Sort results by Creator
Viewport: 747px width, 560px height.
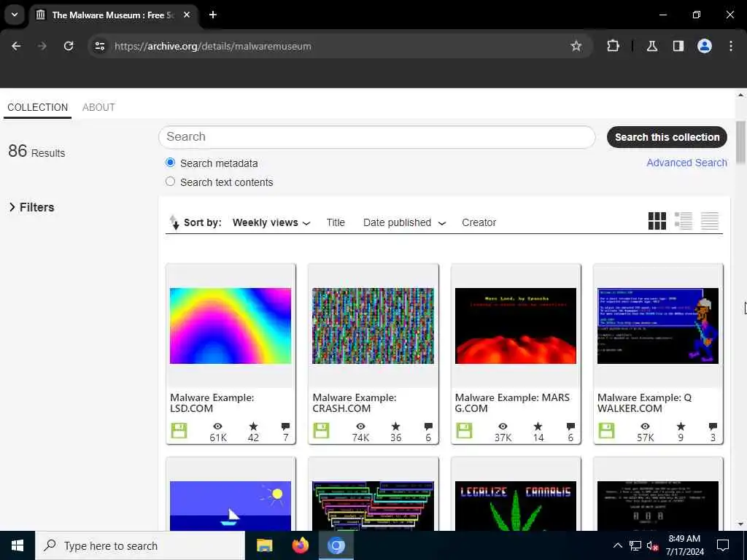[479, 222]
